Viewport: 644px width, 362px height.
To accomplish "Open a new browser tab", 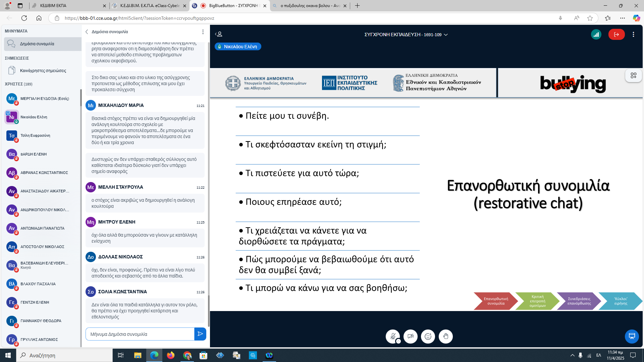I will [357, 6].
